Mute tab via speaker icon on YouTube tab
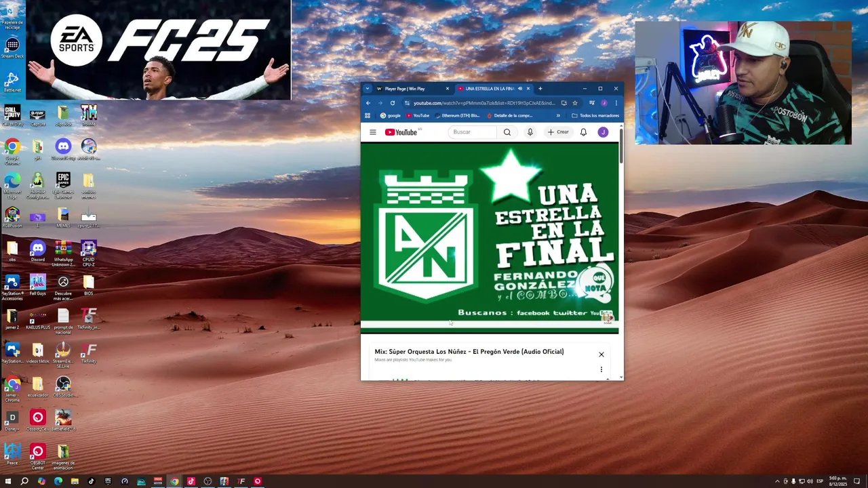The width and height of the screenshot is (868, 488). click(x=520, y=89)
